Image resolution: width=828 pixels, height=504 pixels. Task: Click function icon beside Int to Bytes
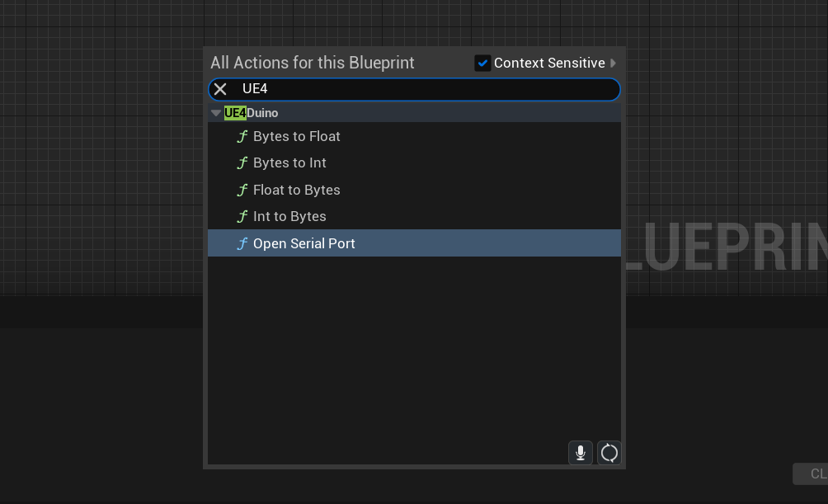(x=242, y=216)
